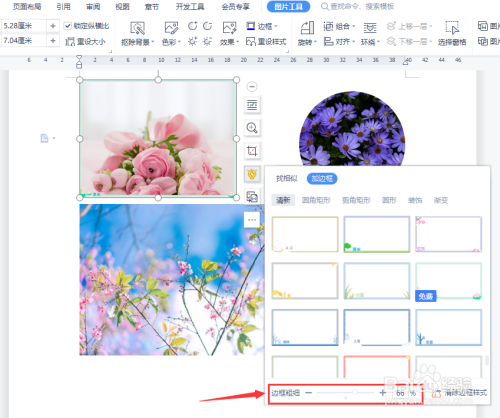Open the 开发工具 developer tab
The height and width of the screenshot is (418, 500).
point(190,6)
